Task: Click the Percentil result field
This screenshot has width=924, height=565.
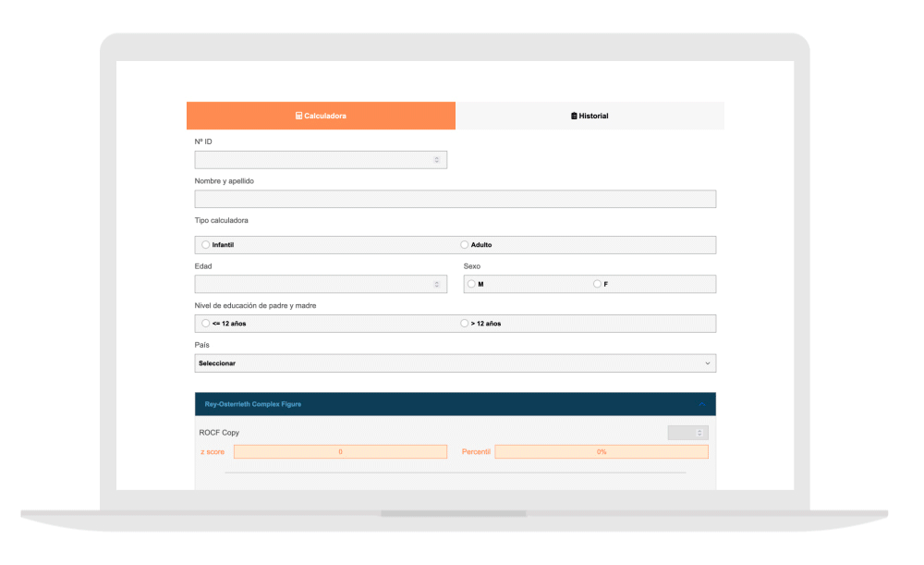Action: pyautogui.click(x=602, y=452)
